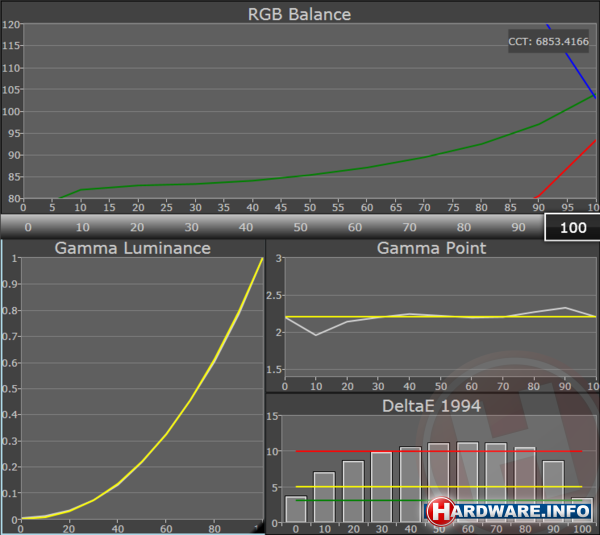Select the 60 grayscale level step
Viewport: 600px width, 535px height.
coord(354,227)
